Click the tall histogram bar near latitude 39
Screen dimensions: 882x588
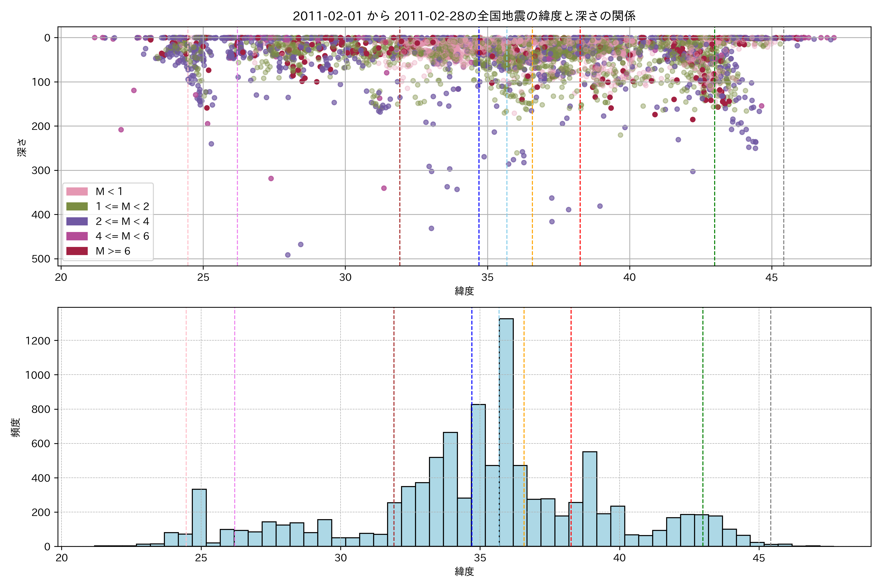pyautogui.click(x=589, y=499)
